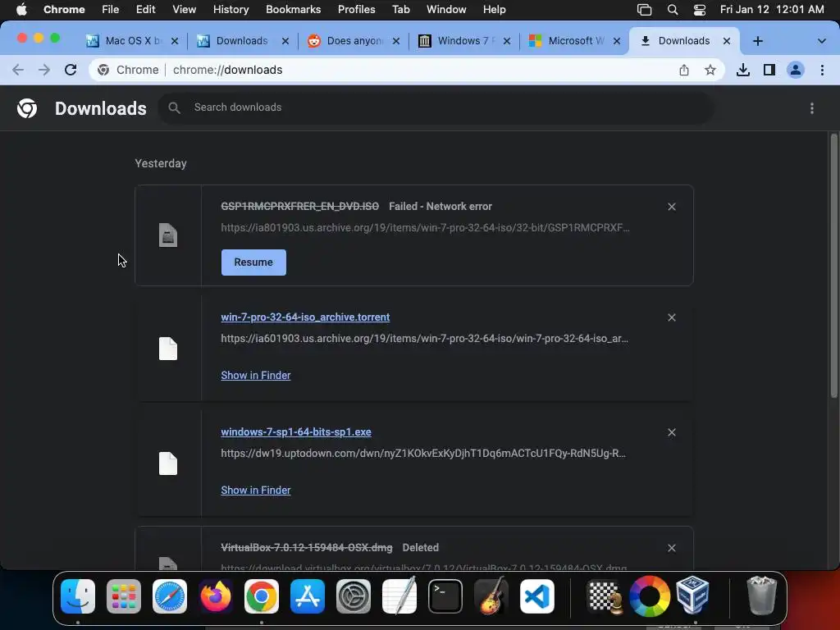Open the Bookmarks menu
The height and width of the screenshot is (630, 840).
tap(293, 10)
